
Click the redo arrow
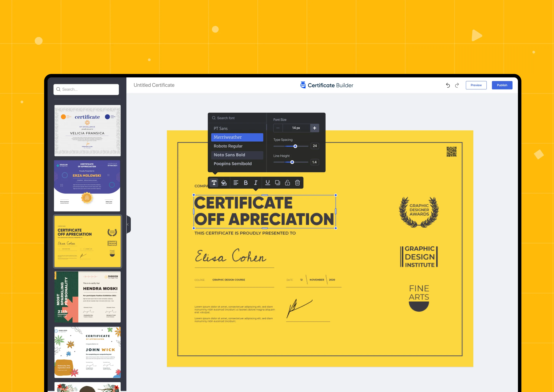click(457, 85)
